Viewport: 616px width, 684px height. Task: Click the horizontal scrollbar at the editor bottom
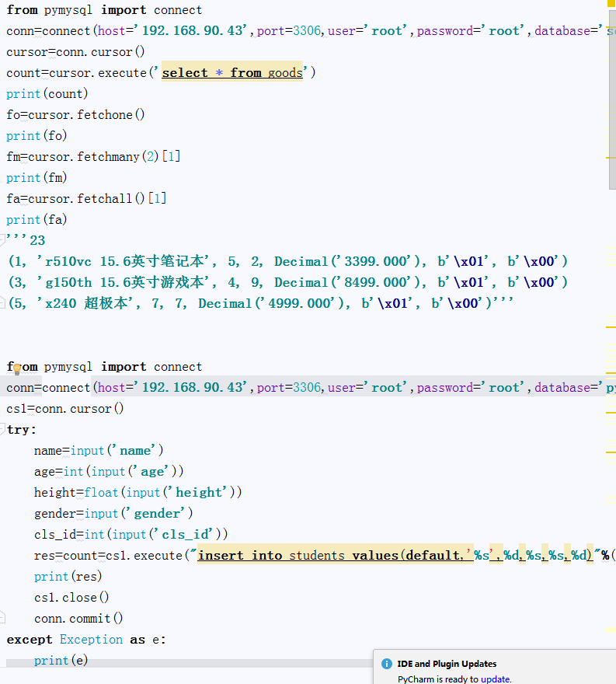[188, 663]
